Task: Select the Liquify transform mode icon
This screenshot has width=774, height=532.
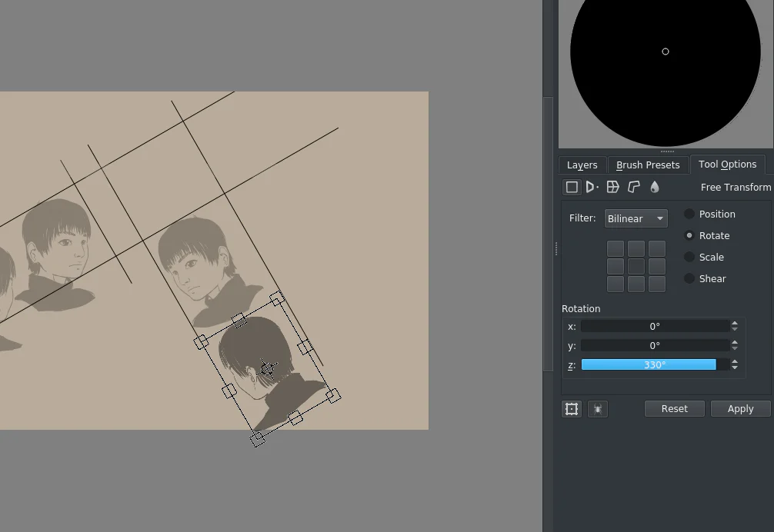Action: click(x=655, y=188)
